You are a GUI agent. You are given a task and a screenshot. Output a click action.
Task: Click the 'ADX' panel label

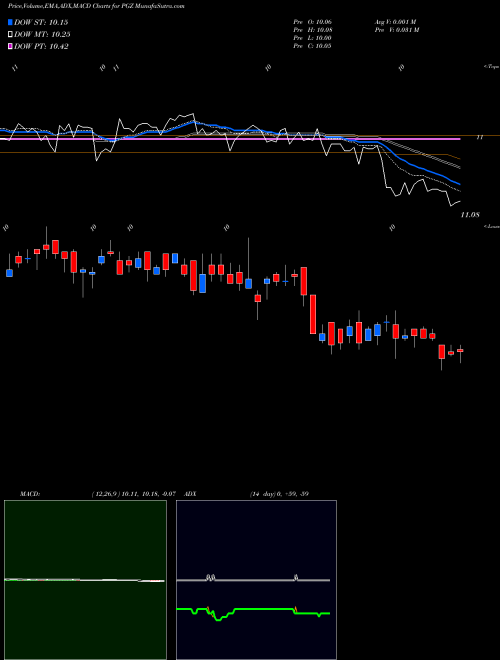tap(191, 494)
